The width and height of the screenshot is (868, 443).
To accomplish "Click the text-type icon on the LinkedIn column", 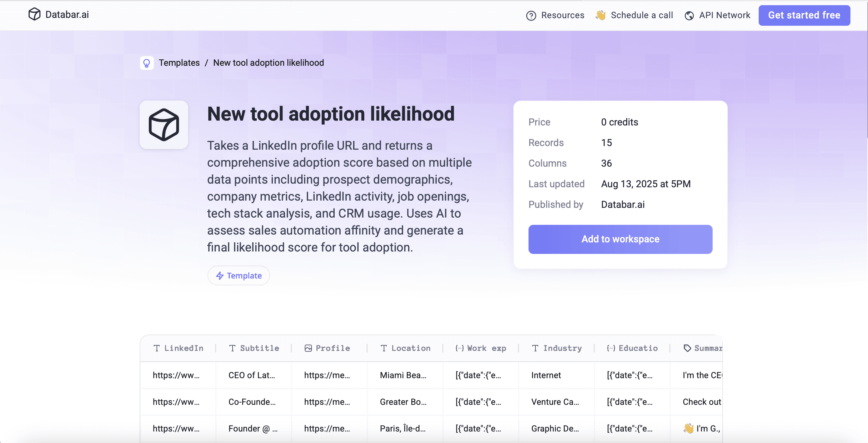I will 157,348.
